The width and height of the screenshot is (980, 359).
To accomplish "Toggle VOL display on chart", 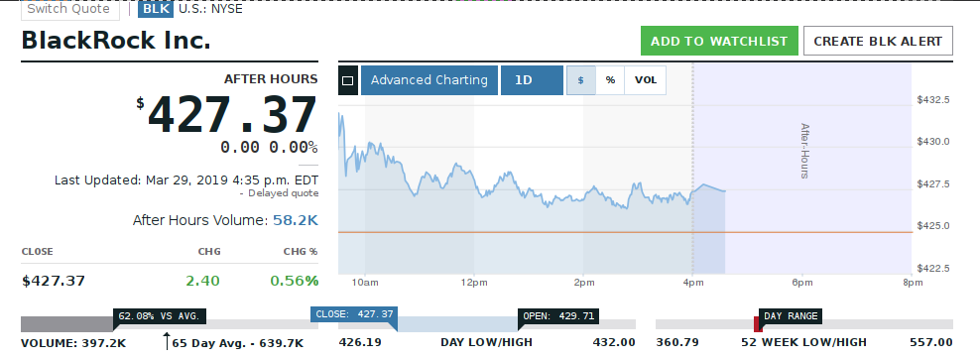I will point(646,80).
